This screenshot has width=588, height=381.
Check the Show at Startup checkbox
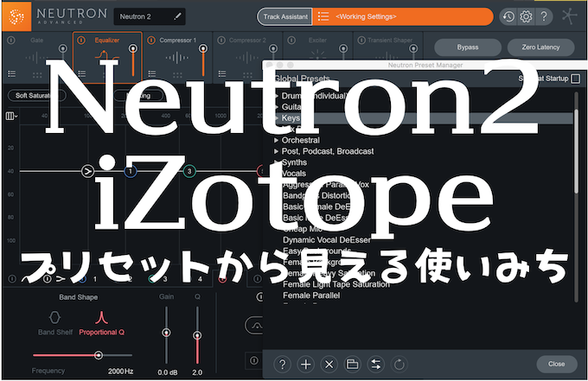(x=575, y=79)
